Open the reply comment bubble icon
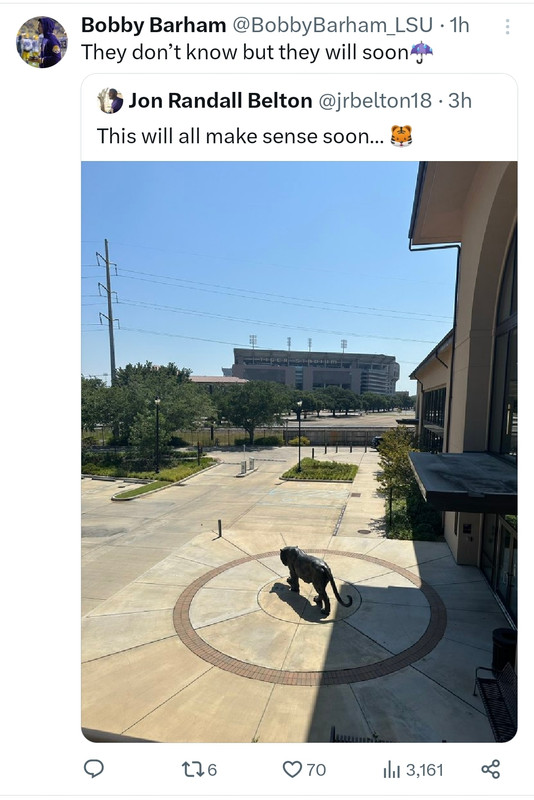This screenshot has height=800, width=534. pos(94,769)
